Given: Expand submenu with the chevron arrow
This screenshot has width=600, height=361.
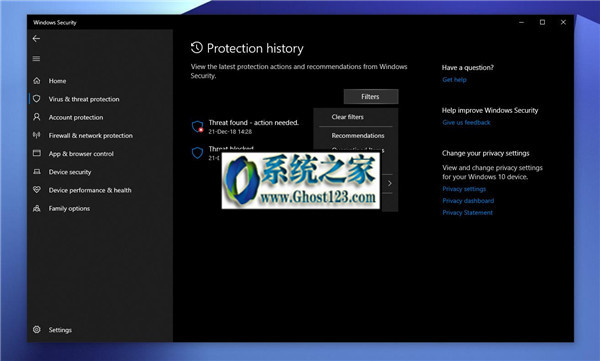Looking at the screenshot, I should pyautogui.click(x=390, y=183).
